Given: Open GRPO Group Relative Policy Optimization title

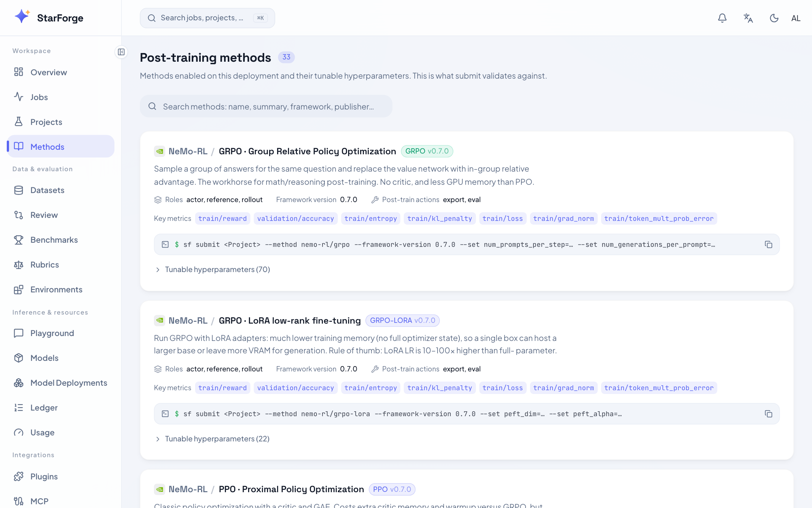Looking at the screenshot, I should tap(307, 151).
